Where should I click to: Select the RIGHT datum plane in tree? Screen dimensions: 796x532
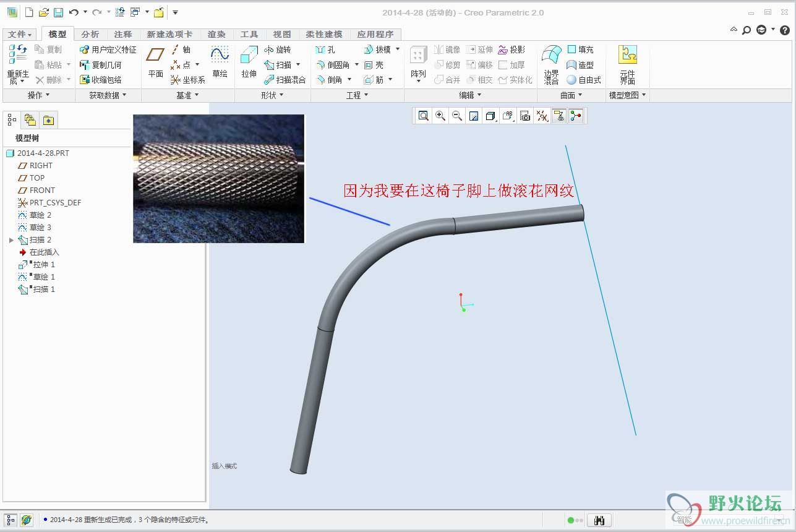point(35,166)
